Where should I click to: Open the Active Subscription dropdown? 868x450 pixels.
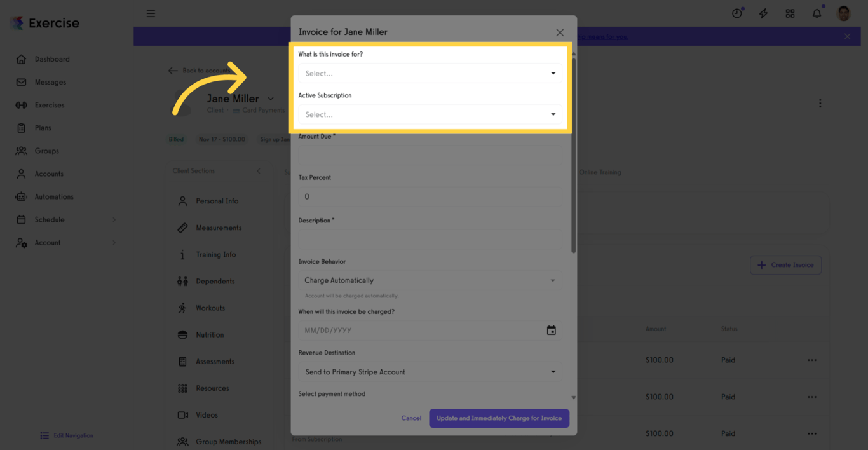[430, 114]
